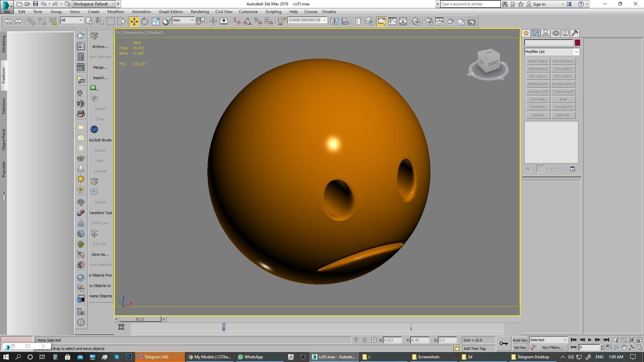
Task: Open the Display command panel tab
Action: [565, 33]
